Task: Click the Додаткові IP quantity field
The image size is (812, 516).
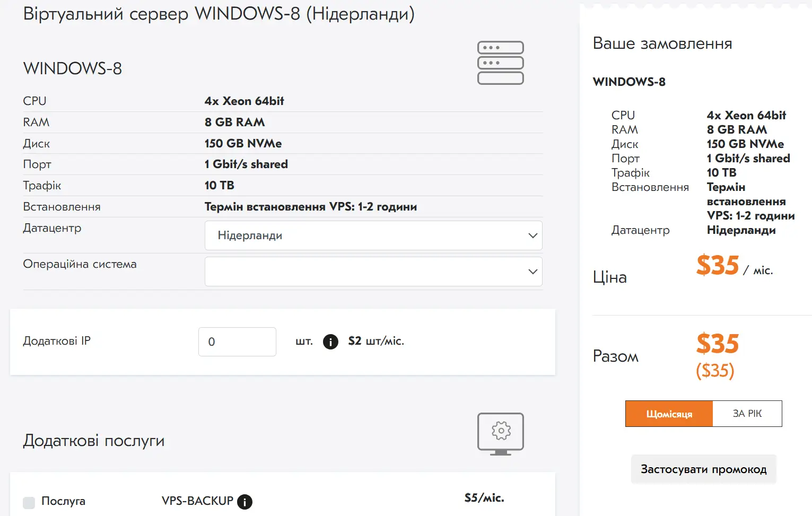Action: click(237, 342)
